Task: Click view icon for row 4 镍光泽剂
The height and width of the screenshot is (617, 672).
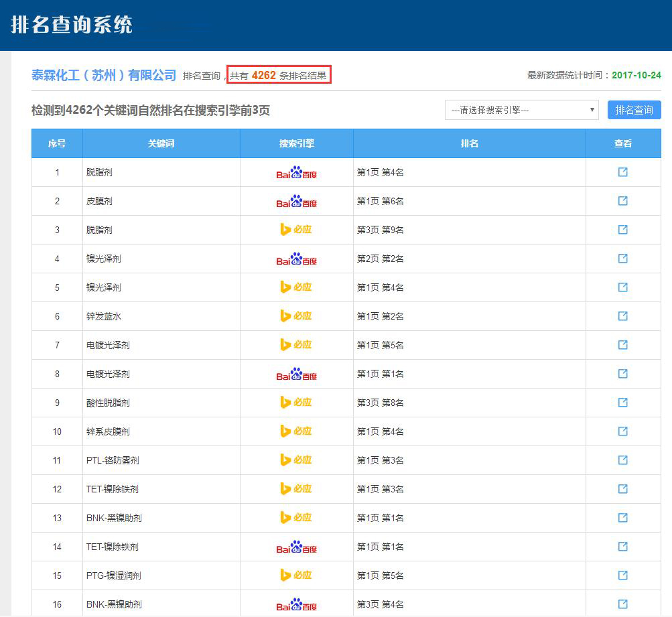Action: point(622,259)
